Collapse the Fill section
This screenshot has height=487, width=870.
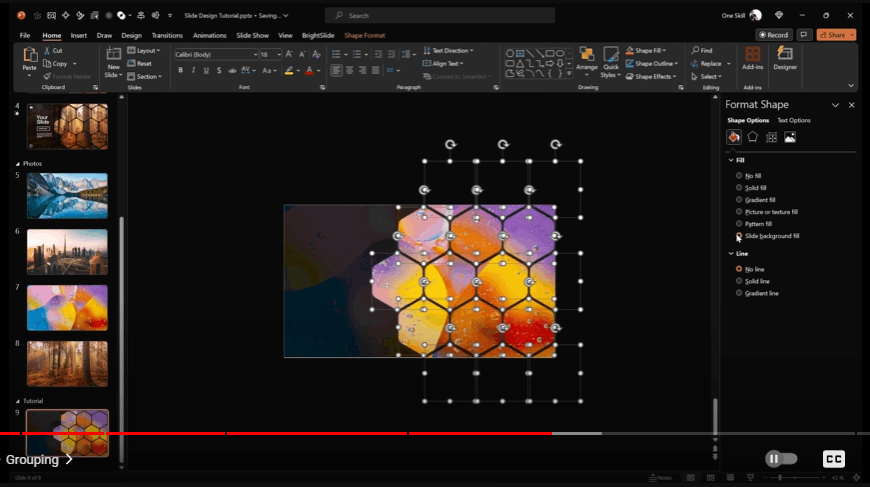pos(731,160)
